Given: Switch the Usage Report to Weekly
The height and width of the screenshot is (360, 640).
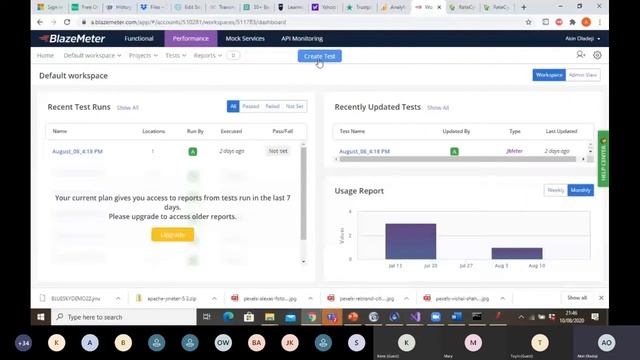Looking at the screenshot, I should (x=556, y=190).
